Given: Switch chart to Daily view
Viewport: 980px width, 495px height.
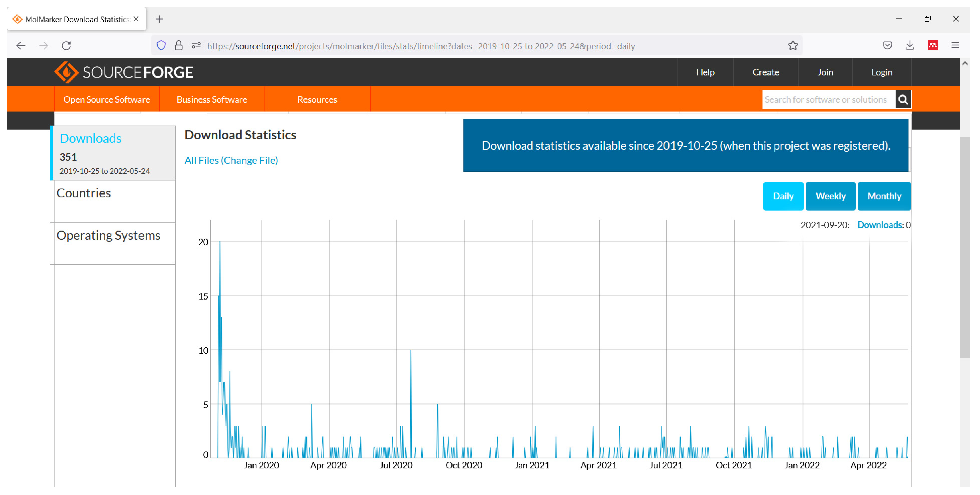Looking at the screenshot, I should pos(783,196).
